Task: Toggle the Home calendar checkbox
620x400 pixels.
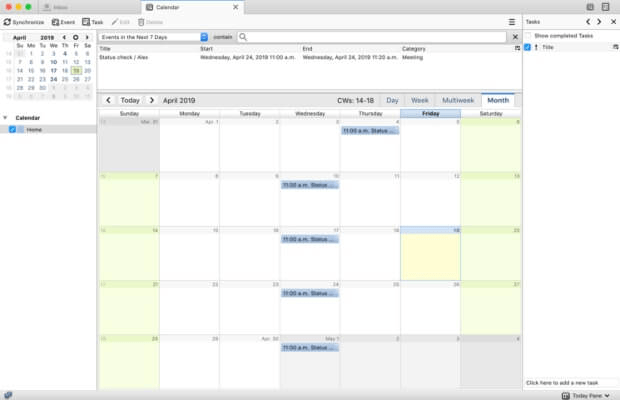Action: point(12,129)
